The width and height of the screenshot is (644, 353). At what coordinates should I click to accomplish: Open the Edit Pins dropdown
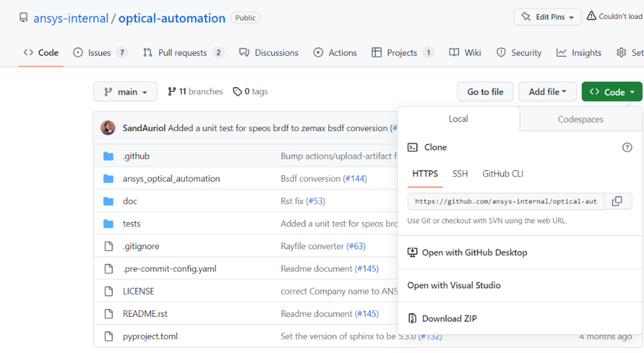[x=547, y=17]
